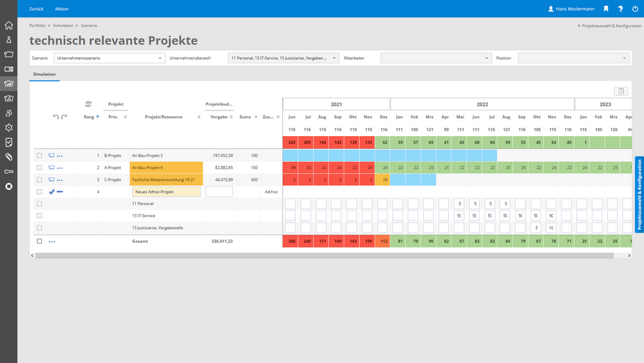
Task: Click the Vorgabe input field for ad-hoc project
Action: 219,192
